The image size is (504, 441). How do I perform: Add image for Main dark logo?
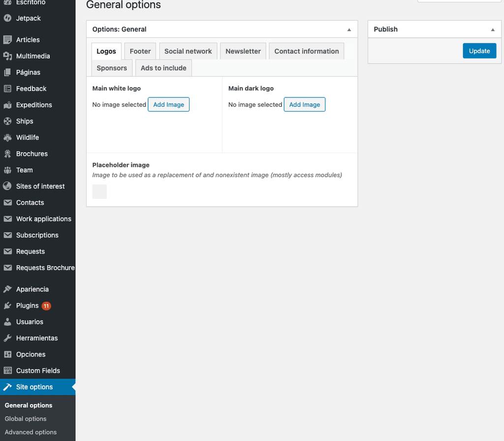(x=304, y=104)
